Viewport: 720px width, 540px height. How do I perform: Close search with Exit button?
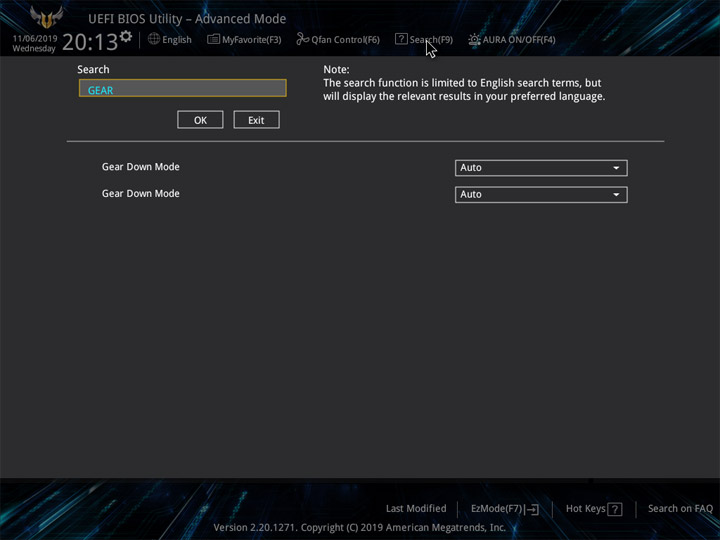click(x=256, y=120)
